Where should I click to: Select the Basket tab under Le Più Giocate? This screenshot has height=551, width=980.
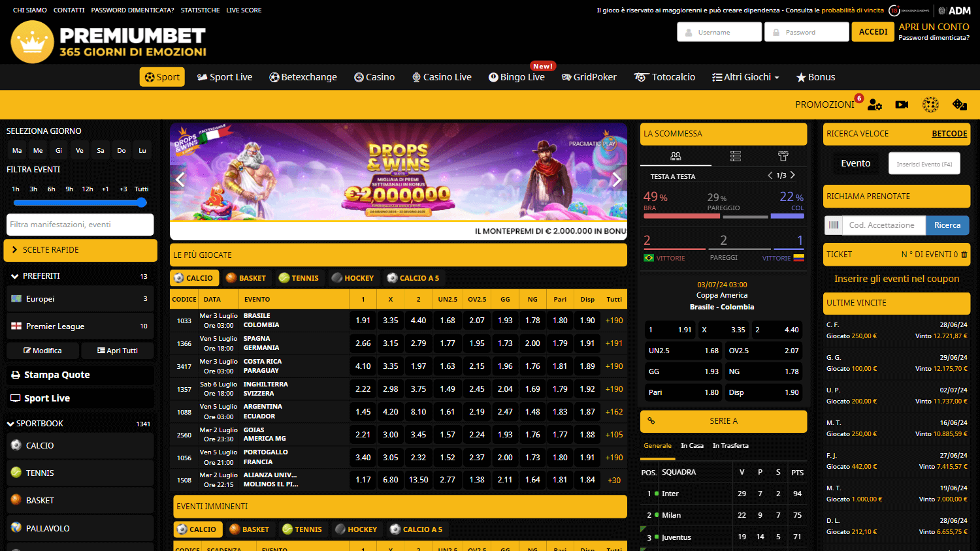click(246, 278)
